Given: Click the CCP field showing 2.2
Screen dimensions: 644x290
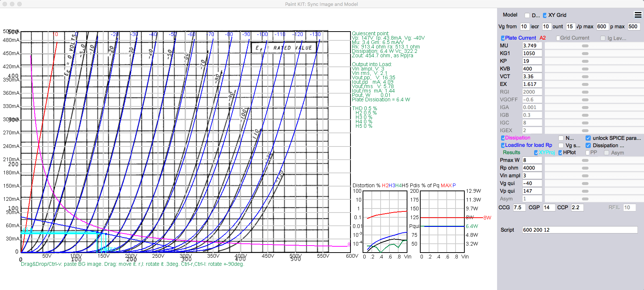Looking at the screenshot, I should point(578,208).
